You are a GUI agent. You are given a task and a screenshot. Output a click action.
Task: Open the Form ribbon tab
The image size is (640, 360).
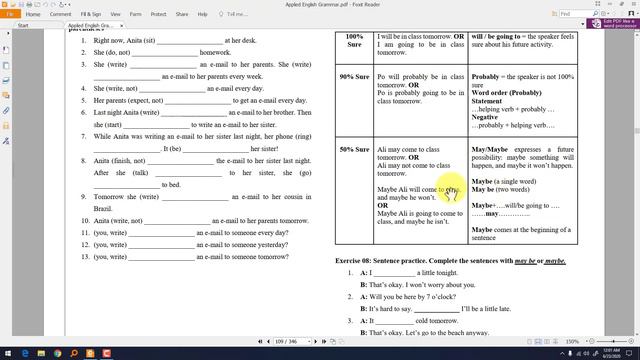pos(136,14)
